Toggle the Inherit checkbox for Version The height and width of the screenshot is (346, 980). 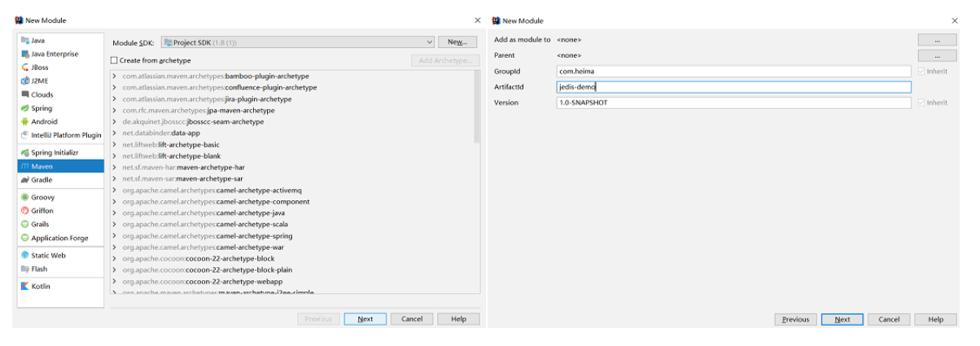[921, 103]
